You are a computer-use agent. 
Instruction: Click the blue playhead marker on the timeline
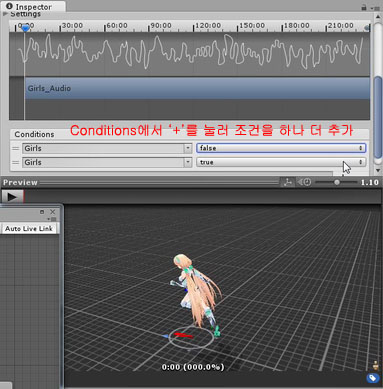point(25,28)
